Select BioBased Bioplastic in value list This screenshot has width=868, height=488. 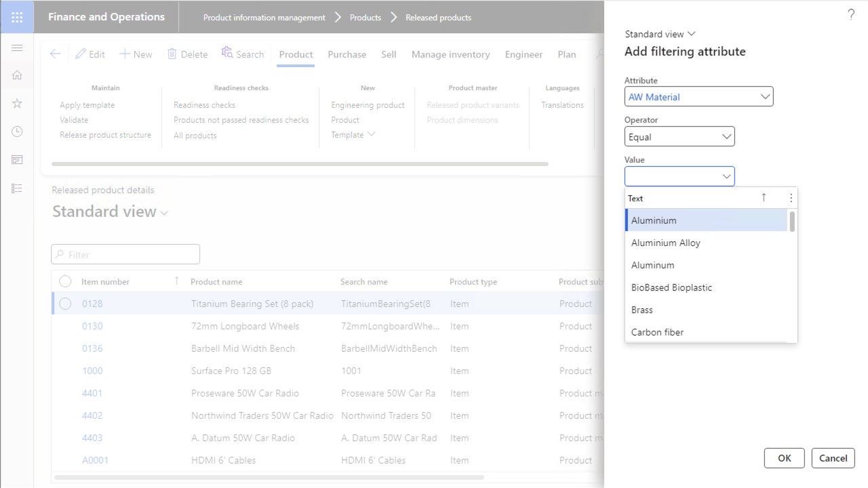pyautogui.click(x=707, y=287)
